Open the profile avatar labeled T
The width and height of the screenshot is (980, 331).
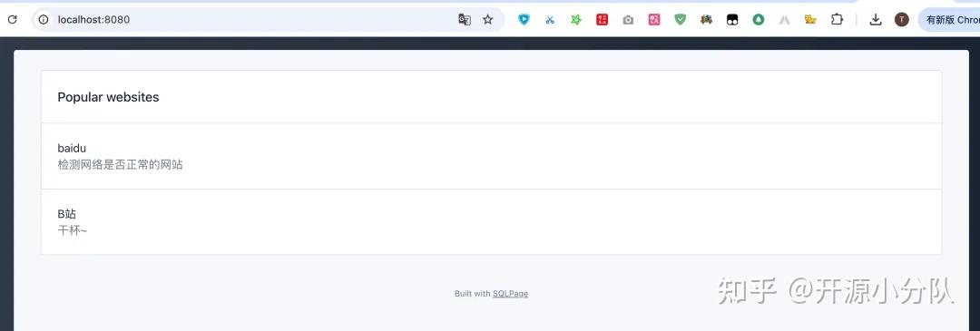901,19
